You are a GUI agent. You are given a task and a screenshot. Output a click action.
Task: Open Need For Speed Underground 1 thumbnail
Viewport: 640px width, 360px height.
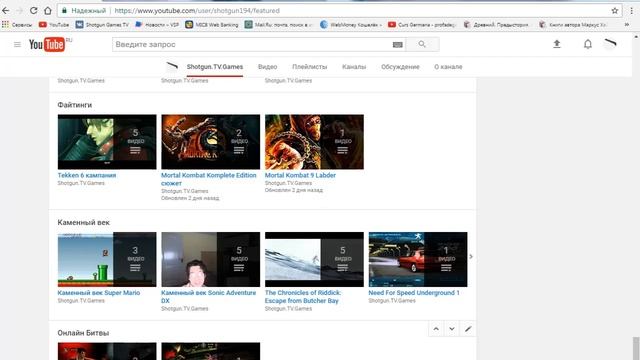(418, 260)
